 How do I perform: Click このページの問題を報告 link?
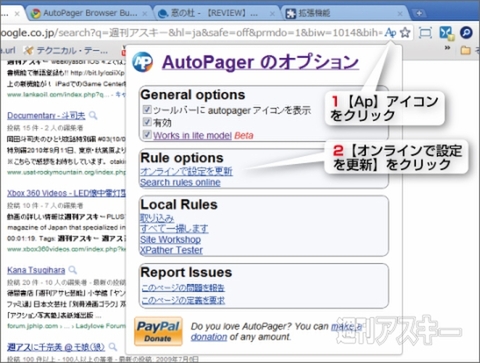(183, 288)
